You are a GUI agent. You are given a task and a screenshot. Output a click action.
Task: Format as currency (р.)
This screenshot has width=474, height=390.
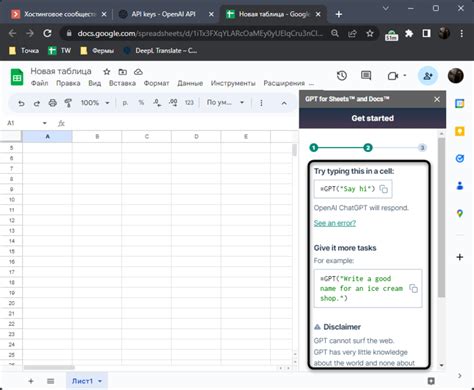(125, 103)
